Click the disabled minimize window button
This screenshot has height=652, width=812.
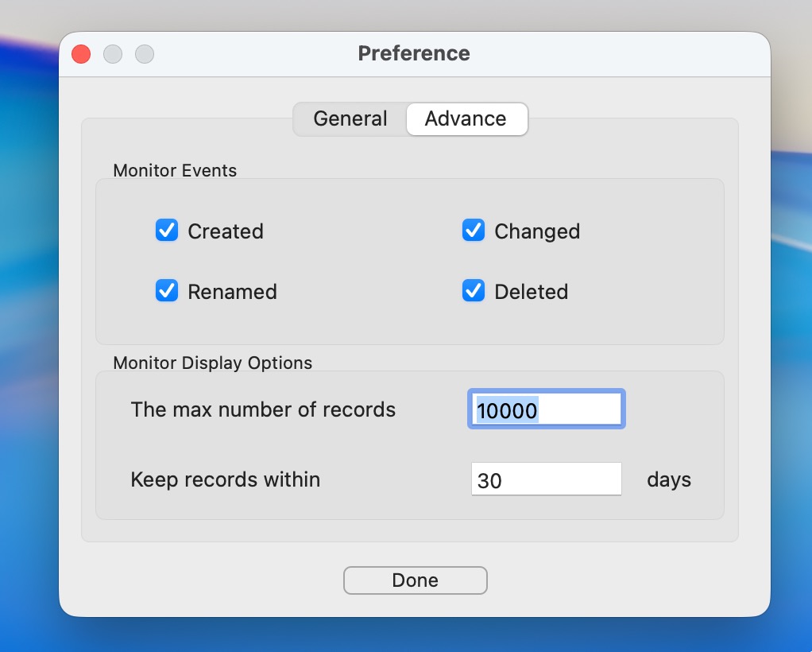113,54
